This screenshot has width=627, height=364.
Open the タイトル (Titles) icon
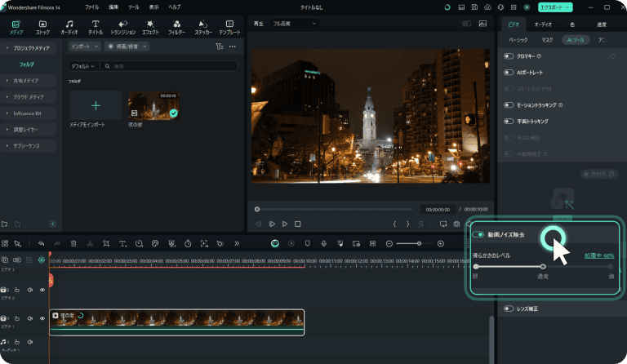[96, 27]
